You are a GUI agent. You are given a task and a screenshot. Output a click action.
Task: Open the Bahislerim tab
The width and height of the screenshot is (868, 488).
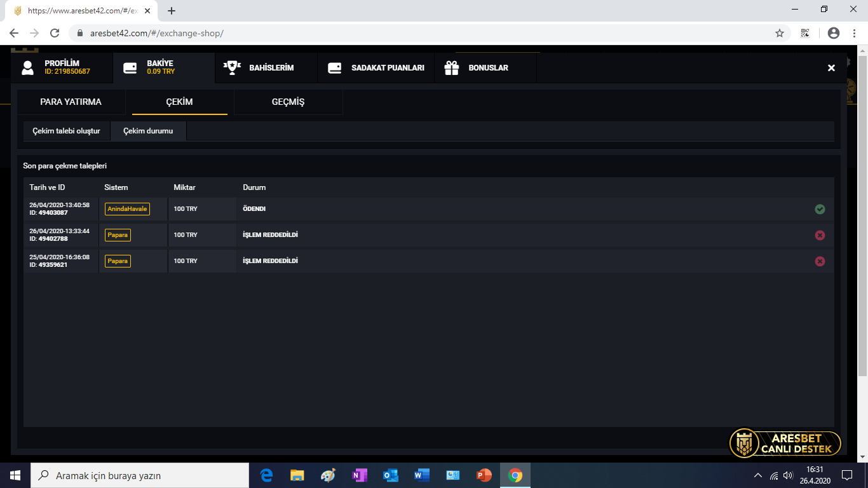tap(266, 67)
